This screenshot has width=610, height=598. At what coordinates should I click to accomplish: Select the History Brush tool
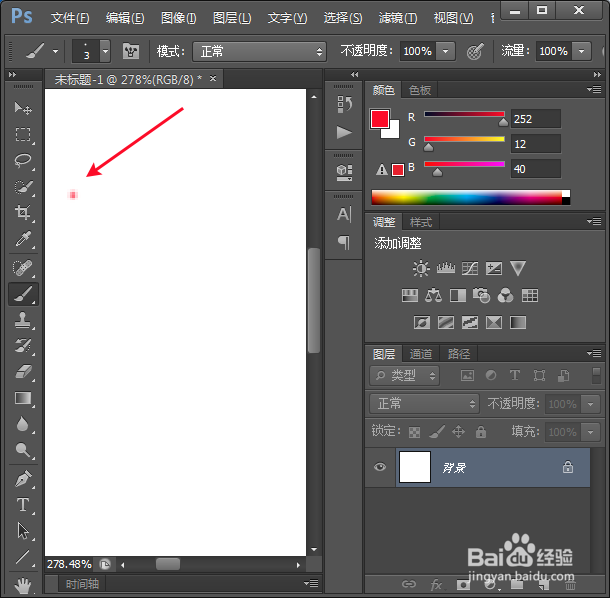(x=23, y=346)
